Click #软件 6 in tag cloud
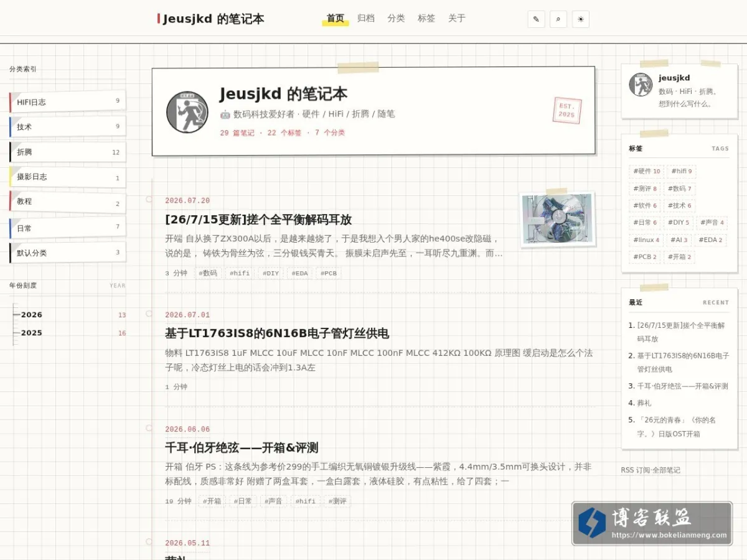 pyautogui.click(x=645, y=206)
